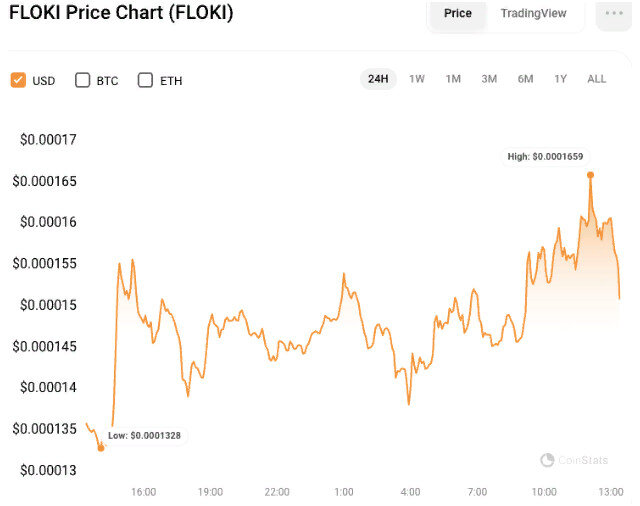
Task: Uncheck the USD currency checkbox
Action: [18, 80]
